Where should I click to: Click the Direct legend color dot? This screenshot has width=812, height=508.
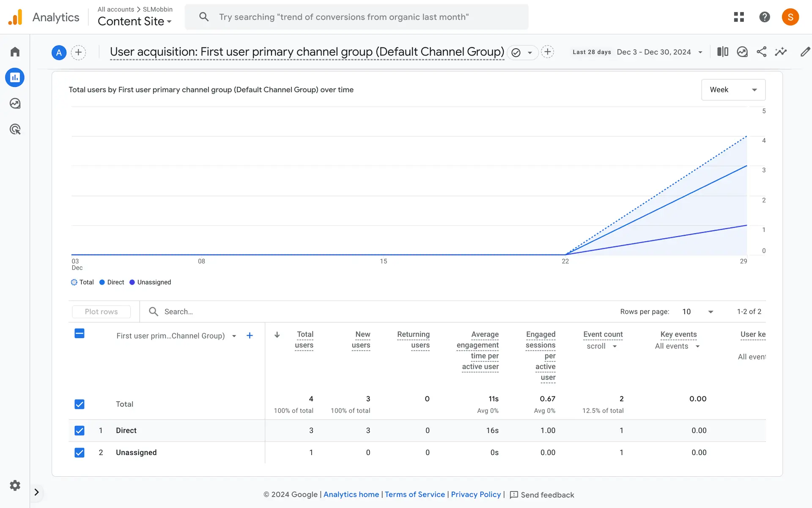click(x=102, y=282)
